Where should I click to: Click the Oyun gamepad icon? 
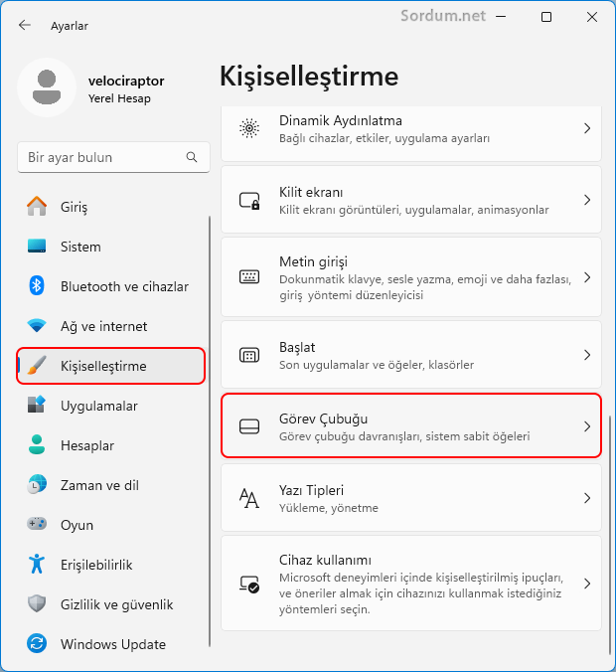(37, 524)
